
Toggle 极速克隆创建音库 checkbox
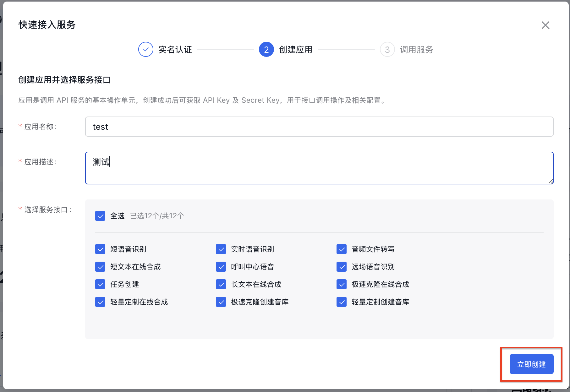(221, 302)
